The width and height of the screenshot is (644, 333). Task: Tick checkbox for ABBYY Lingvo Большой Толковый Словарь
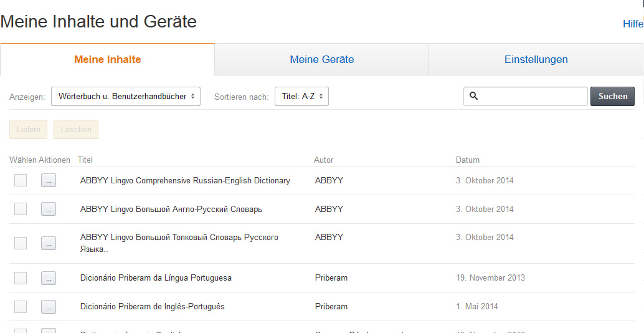point(21,243)
